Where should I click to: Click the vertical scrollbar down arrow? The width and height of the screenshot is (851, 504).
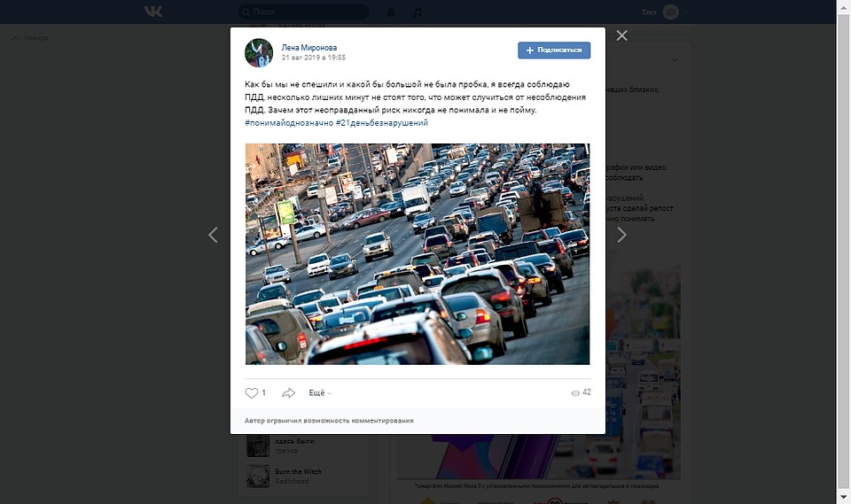(x=843, y=496)
